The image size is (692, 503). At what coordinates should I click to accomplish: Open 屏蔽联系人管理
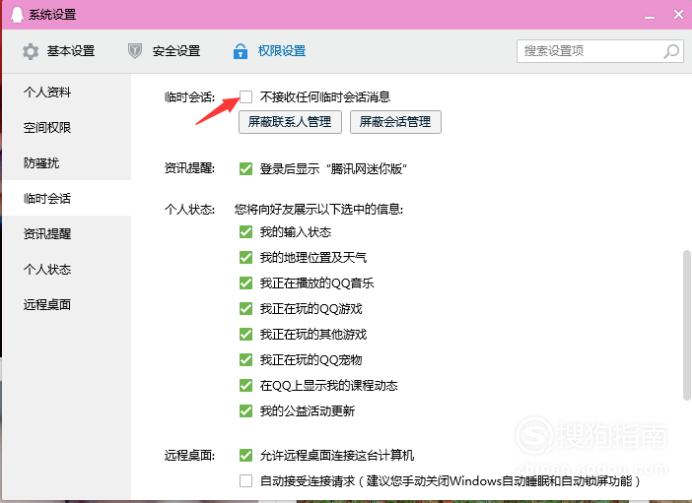pos(290,122)
